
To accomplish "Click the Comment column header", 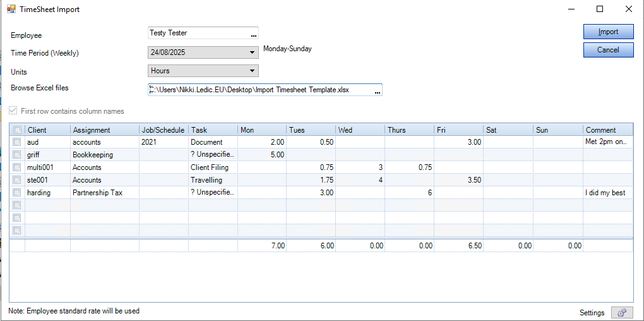I will coord(608,130).
